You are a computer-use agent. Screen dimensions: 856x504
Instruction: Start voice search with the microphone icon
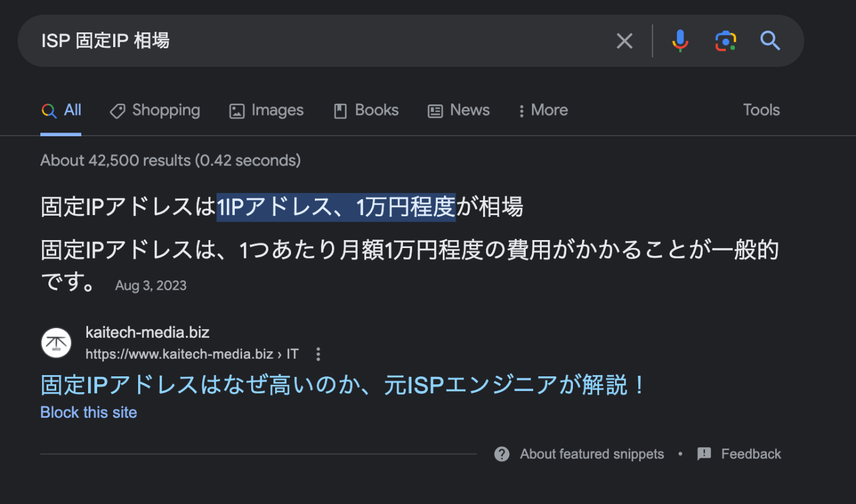[x=680, y=41]
